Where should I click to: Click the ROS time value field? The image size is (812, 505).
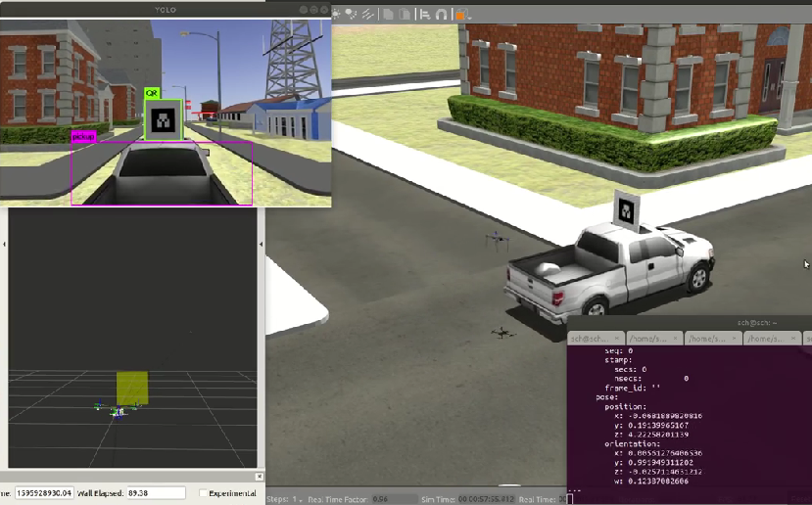44,493
